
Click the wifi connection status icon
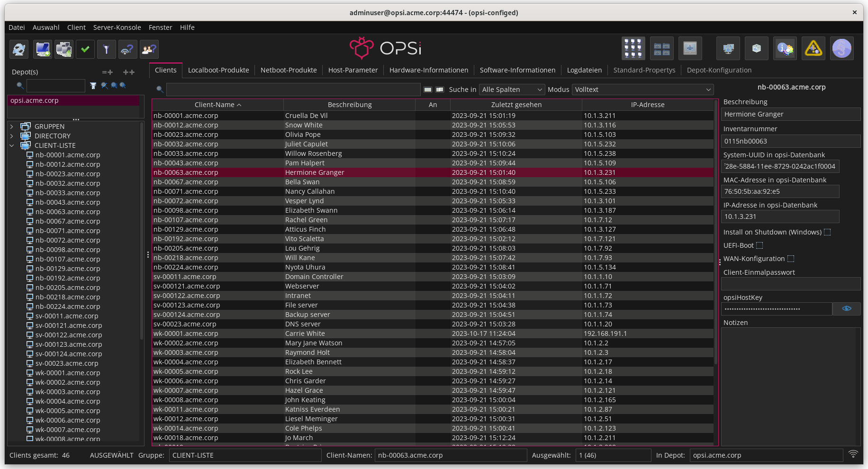(x=853, y=454)
